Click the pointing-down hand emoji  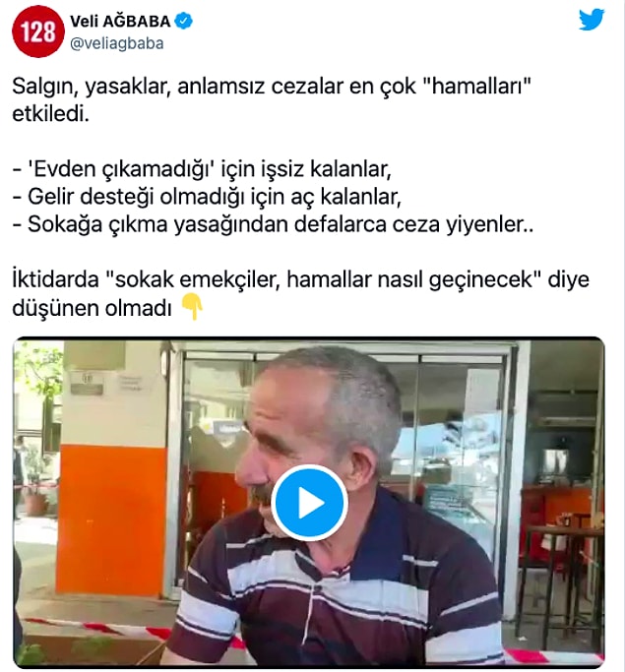coord(191,307)
